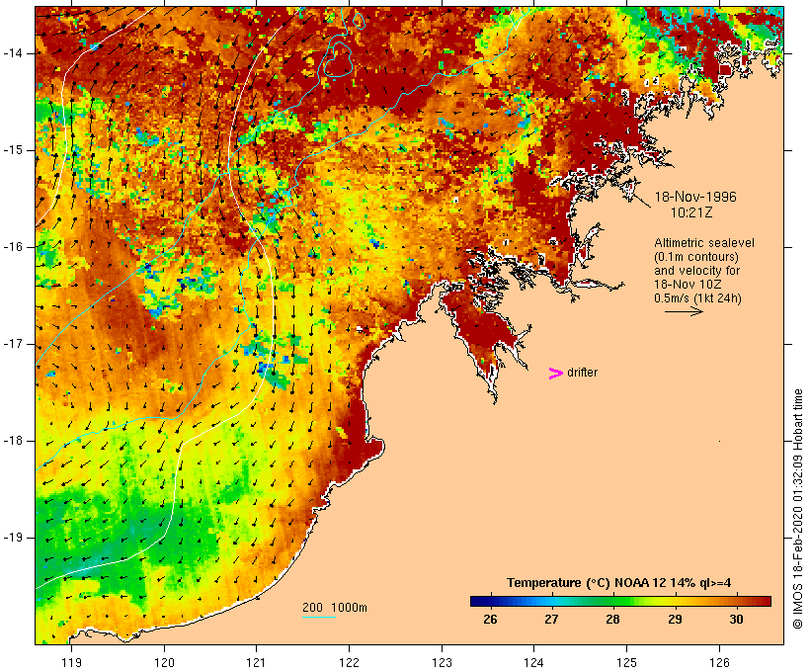This screenshot has width=810, height=672.
Task: Click the IMOS copyright timestamp text
Action: pos(797,509)
